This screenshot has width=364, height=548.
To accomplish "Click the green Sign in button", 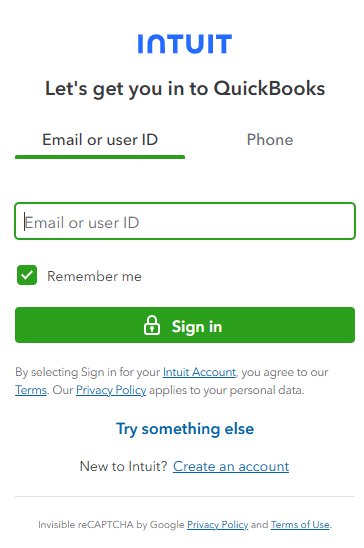I will pyautogui.click(x=185, y=325).
